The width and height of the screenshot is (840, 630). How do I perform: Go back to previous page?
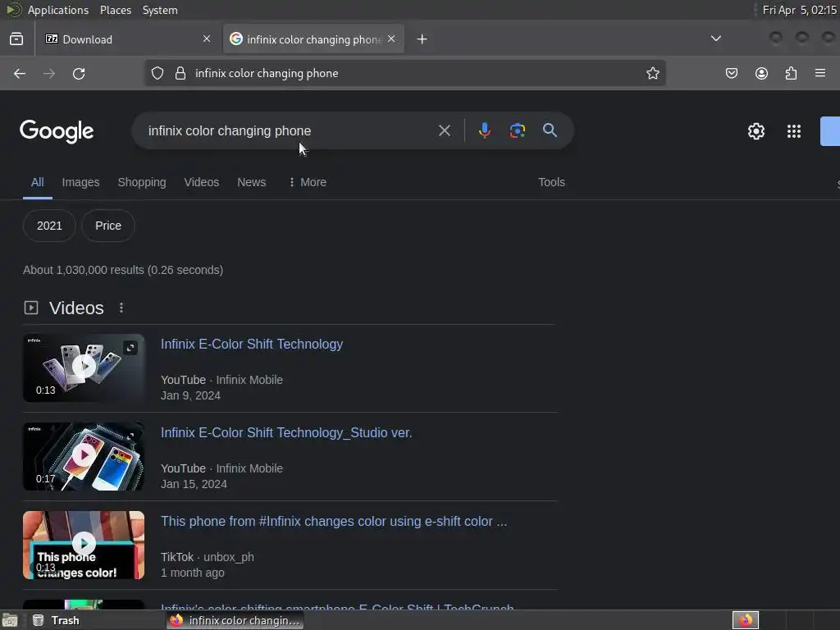(x=20, y=73)
